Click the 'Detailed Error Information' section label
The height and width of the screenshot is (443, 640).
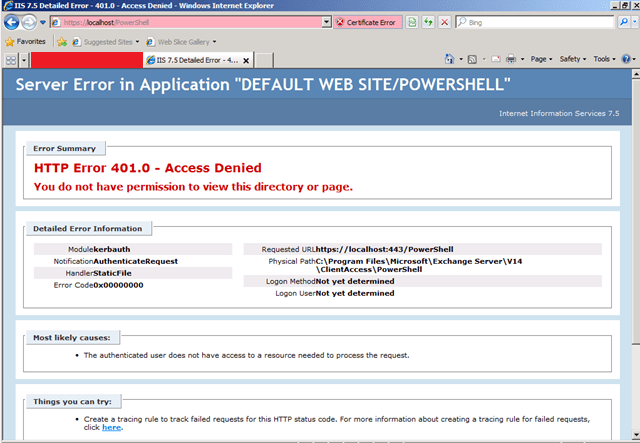(x=88, y=229)
